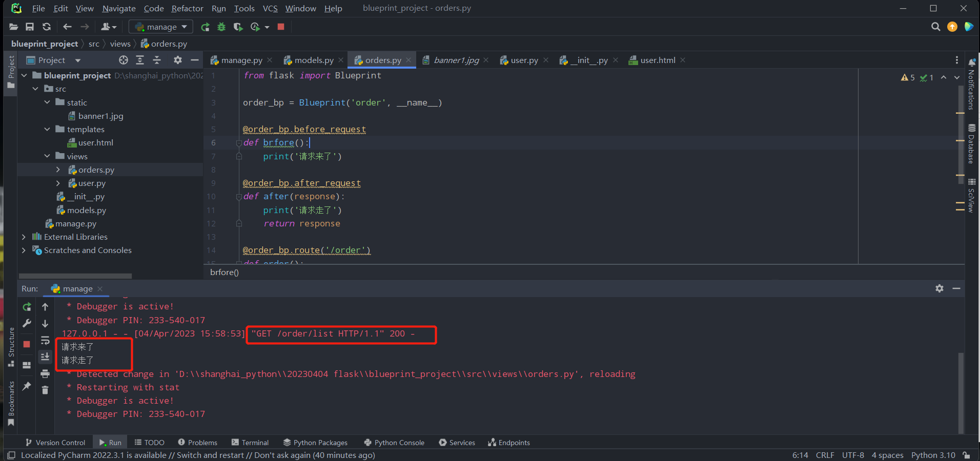
Task: Start debugging with the bug icon
Action: [x=221, y=27]
